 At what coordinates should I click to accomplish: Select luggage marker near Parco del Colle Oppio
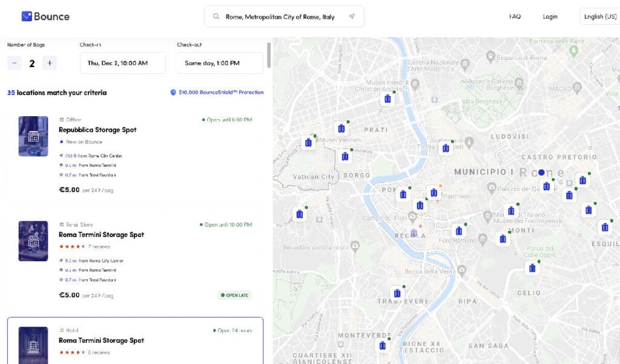532,268
